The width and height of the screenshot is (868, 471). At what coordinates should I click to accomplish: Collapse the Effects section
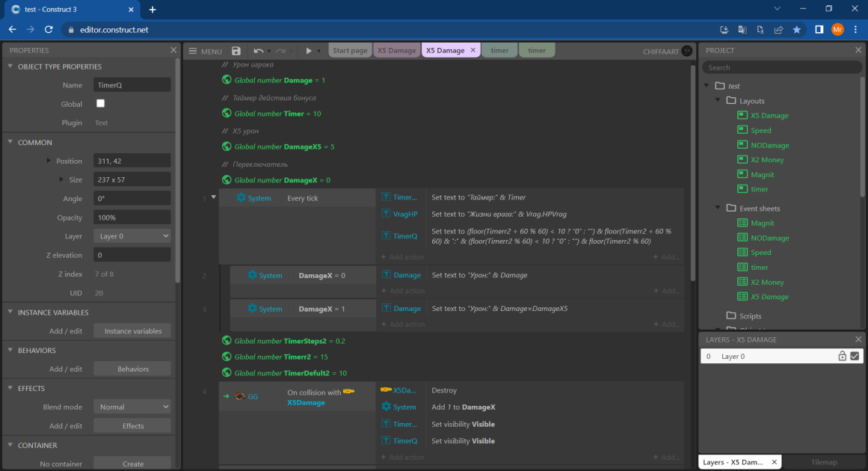point(10,388)
